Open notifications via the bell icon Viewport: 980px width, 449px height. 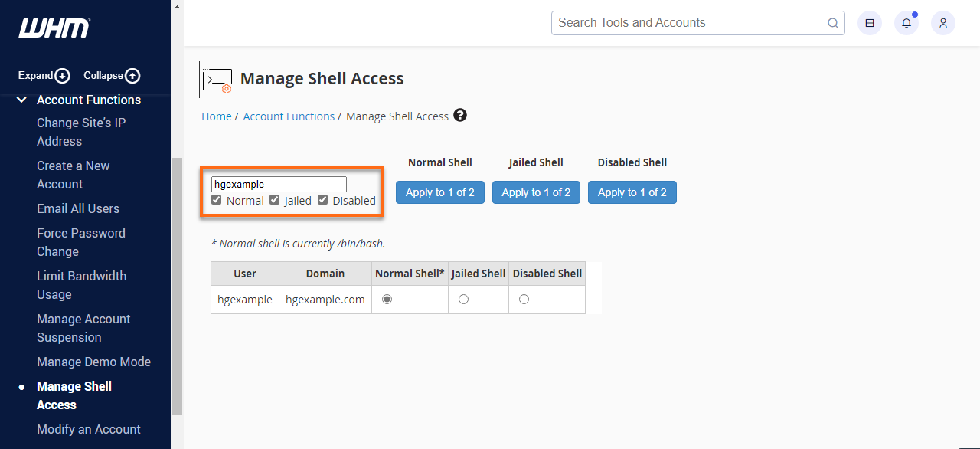(x=906, y=23)
